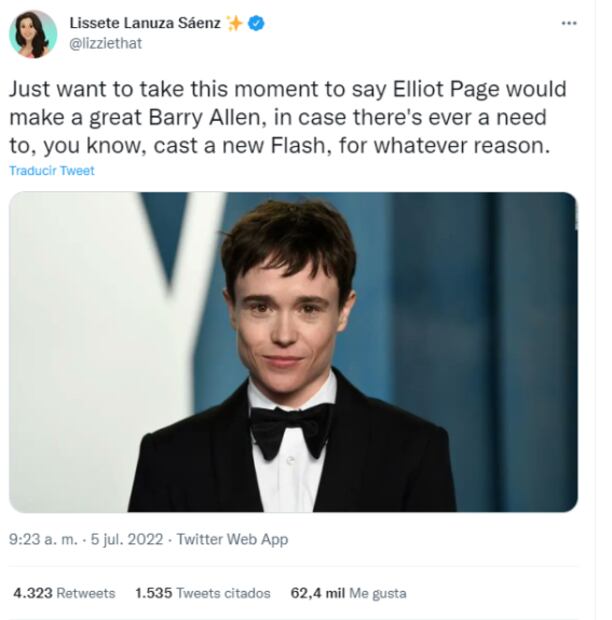612x620 pixels.
Task: Open the author's profile avatar
Action: pyautogui.click(x=33, y=33)
